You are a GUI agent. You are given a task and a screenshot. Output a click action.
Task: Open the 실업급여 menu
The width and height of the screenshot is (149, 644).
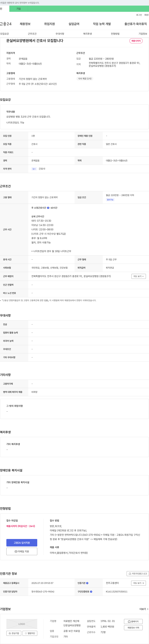pyautogui.click(x=74, y=24)
